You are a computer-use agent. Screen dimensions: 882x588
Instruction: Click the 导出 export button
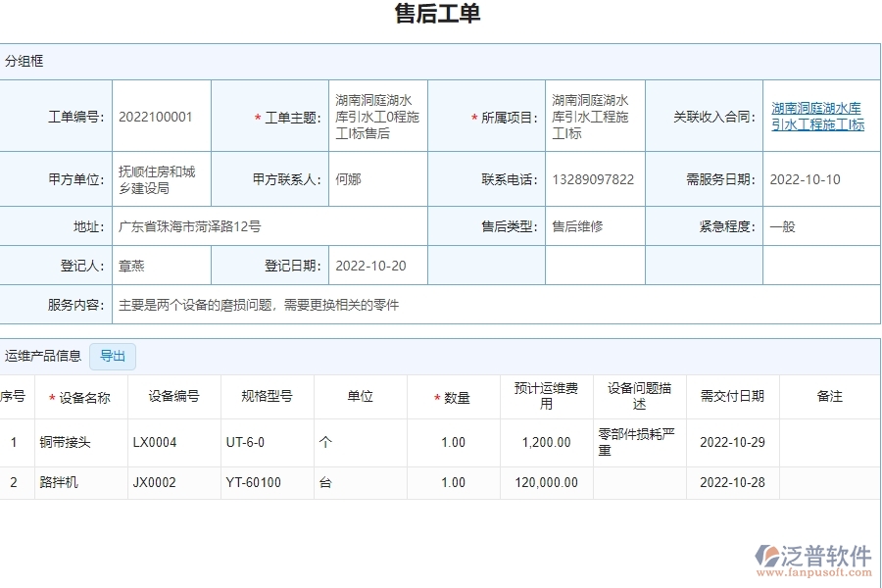click(112, 356)
